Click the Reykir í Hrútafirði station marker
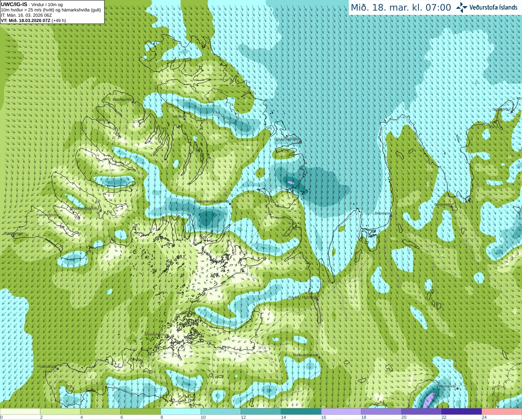The height and width of the screenshot is (420, 522). [317, 299]
